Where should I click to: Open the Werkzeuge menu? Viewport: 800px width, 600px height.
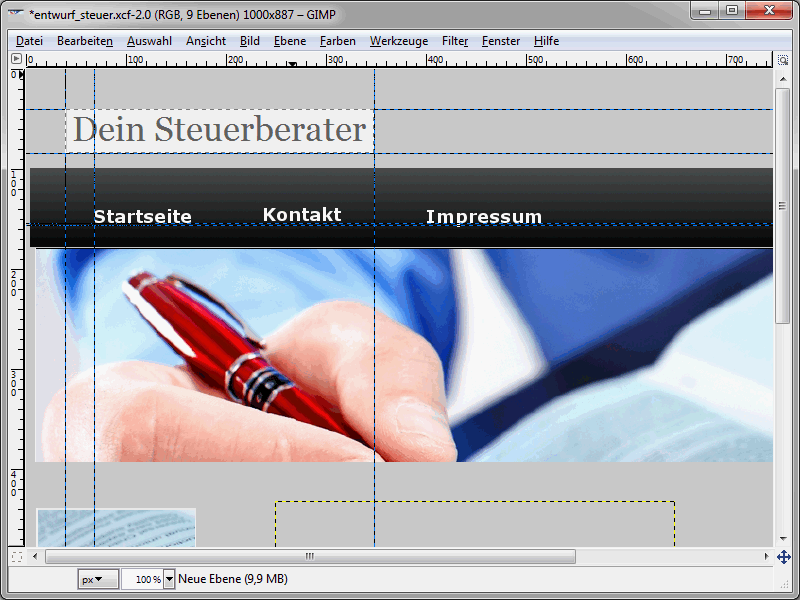[398, 41]
